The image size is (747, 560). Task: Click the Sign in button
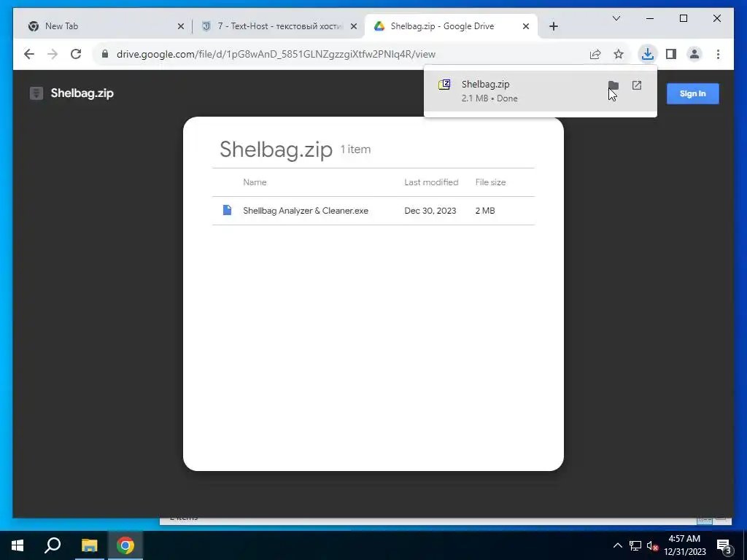(x=693, y=94)
